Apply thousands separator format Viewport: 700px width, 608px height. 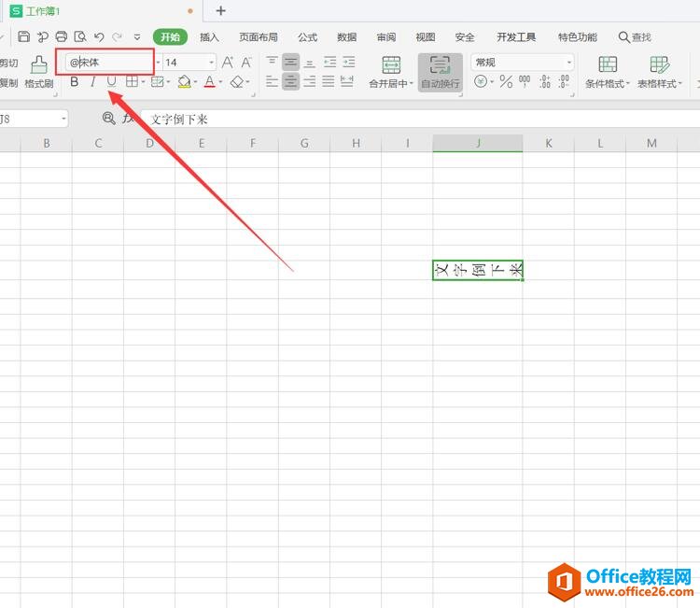[525, 81]
